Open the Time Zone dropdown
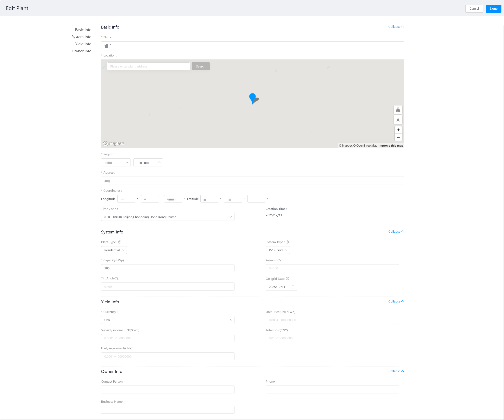Image resolution: width=504 pixels, height=420 pixels. pos(168,217)
